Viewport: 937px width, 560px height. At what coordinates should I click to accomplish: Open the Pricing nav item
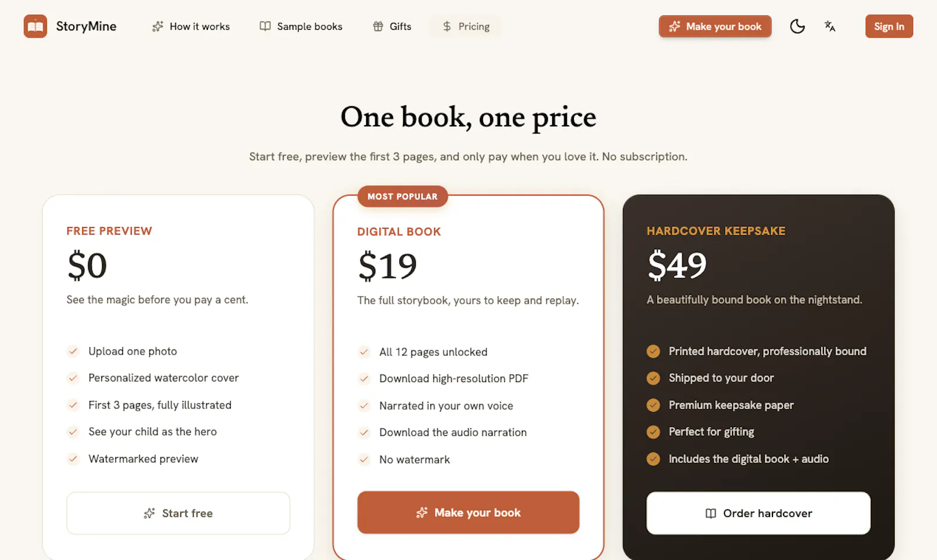tap(466, 26)
